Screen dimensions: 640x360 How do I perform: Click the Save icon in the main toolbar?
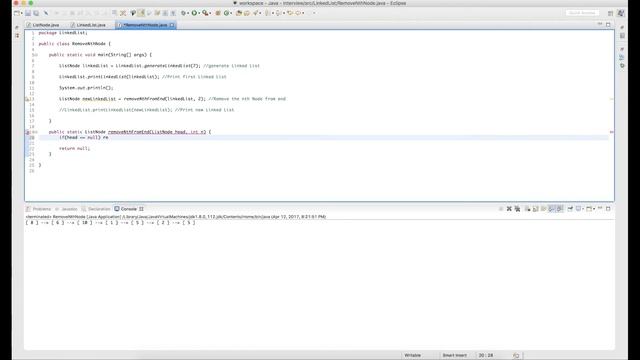28,13
